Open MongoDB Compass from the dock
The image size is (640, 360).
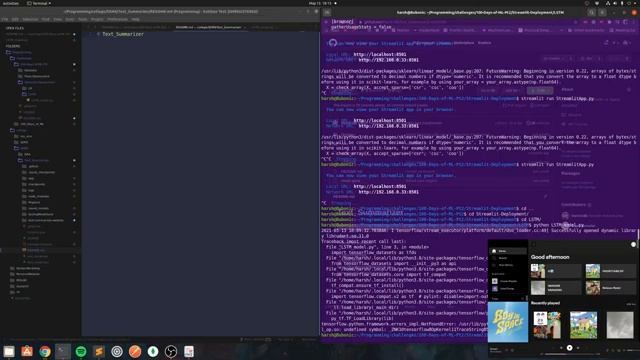[x=153, y=351]
